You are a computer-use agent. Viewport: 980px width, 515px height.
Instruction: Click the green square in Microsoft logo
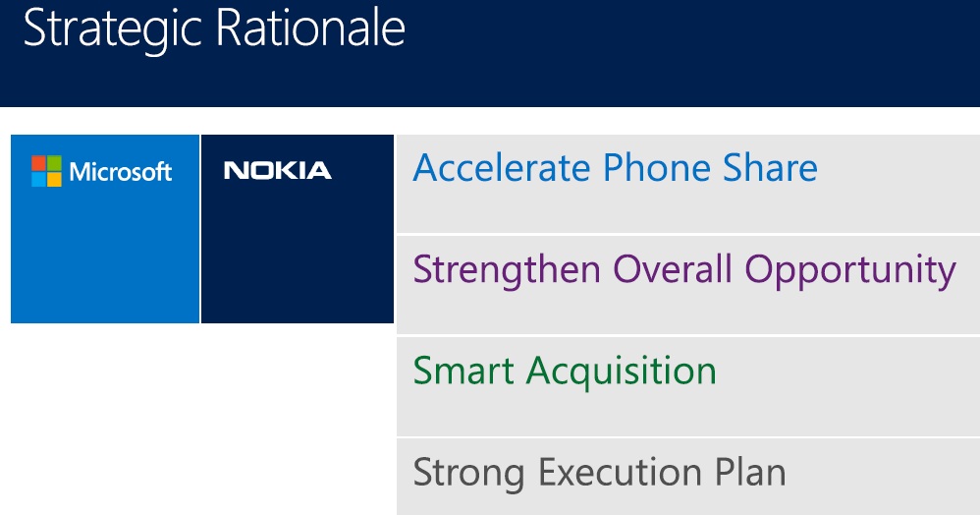click(54, 163)
